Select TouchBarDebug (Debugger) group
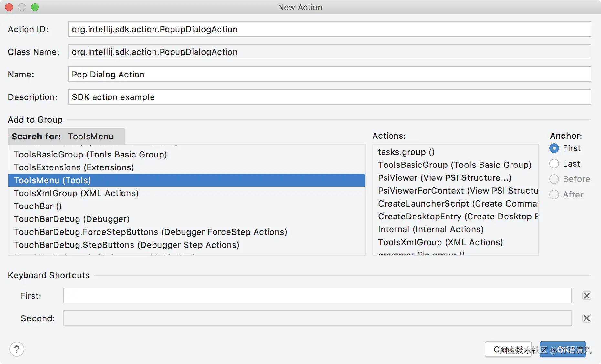 point(187,219)
